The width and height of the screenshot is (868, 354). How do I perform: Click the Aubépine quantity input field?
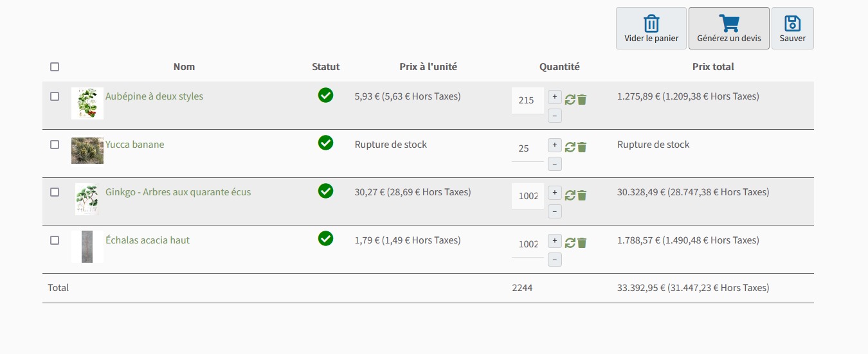(527, 100)
